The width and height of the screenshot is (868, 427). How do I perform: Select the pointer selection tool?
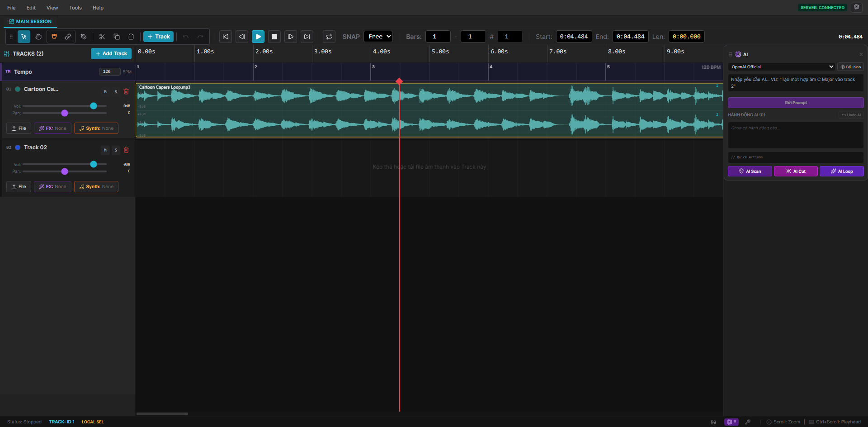[x=24, y=37]
